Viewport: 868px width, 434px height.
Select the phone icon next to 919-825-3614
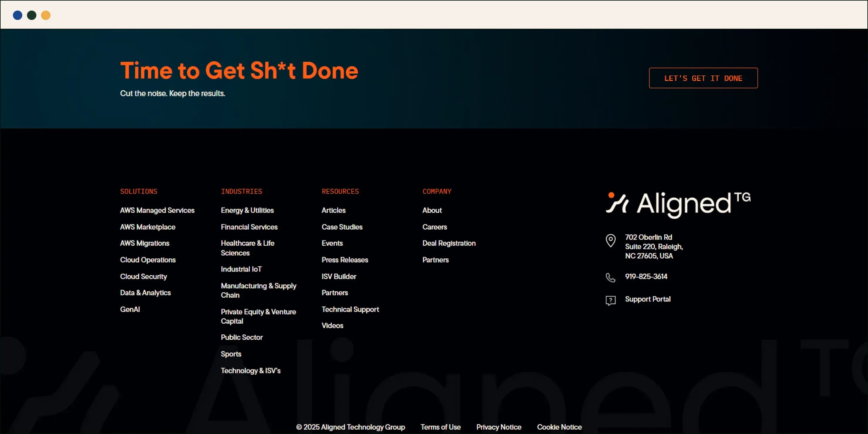[x=611, y=277]
